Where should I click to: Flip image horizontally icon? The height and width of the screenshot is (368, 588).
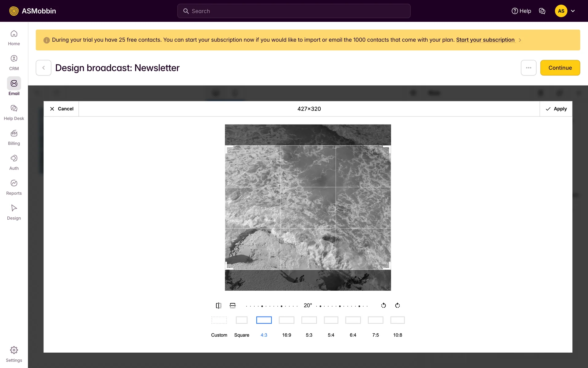pyautogui.click(x=218, y=305)
